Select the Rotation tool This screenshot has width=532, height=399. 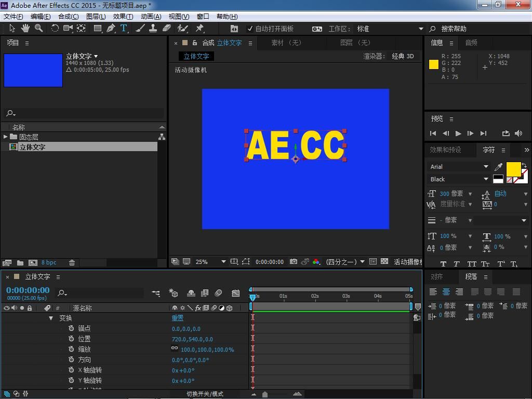[x=55, y=29]
